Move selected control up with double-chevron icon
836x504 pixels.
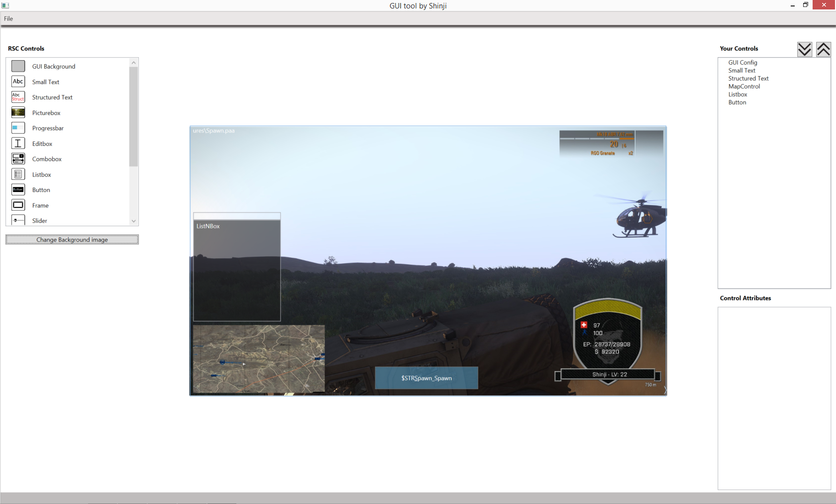pyautogui.click(x=824, y=49)
